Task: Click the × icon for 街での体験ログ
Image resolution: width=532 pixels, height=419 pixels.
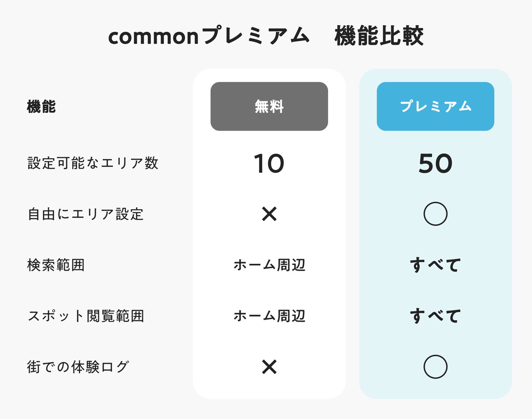Action: [269, 367]
